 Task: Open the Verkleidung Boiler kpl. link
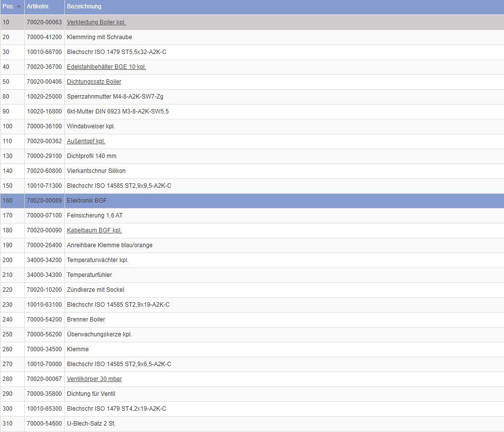tap(96, 22)
